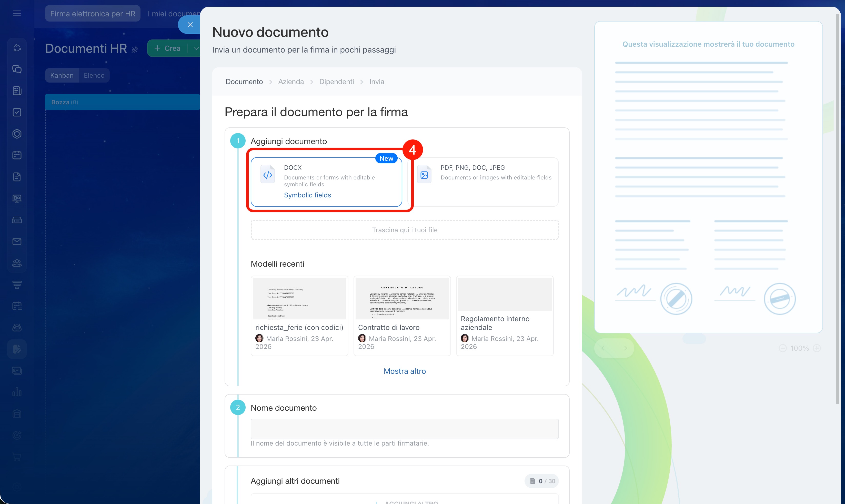845x504 pixels.
Task: Open the Symbolic fields link
Action: pyautogui.click(x=307, y=195)
